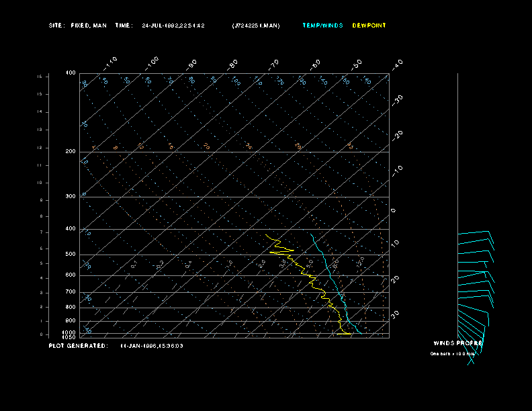The height and width of the screenshot is (411, 532).
Task: Click the 100 pressure label at chart top
Action: coord(71,73)
